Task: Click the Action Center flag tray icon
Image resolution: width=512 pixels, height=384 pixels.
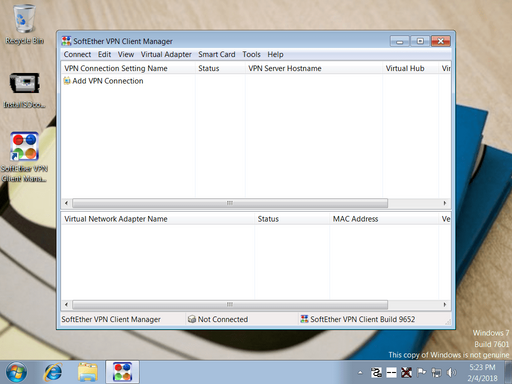Action: coord(421,372)
